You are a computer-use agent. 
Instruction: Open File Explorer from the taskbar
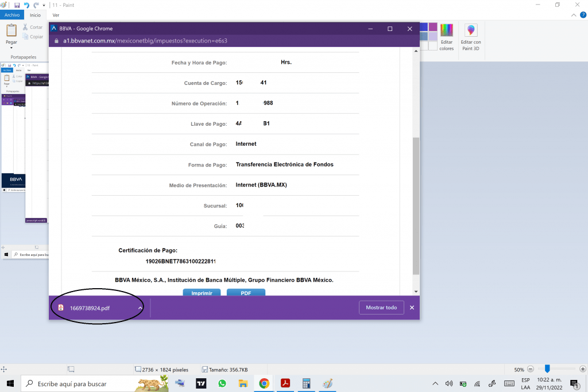[243, 383]
